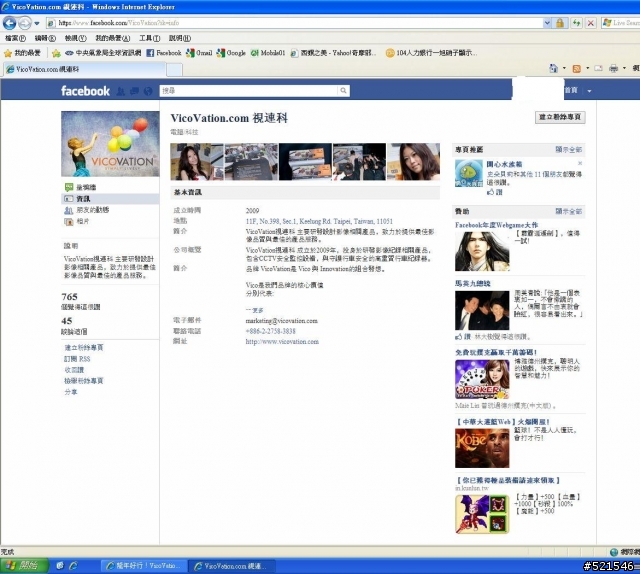Image resolution: width=640 pixels, height=574 pixels.
Task: Click the RSS feeds toolbar icon
Action: tap(576, 68)
